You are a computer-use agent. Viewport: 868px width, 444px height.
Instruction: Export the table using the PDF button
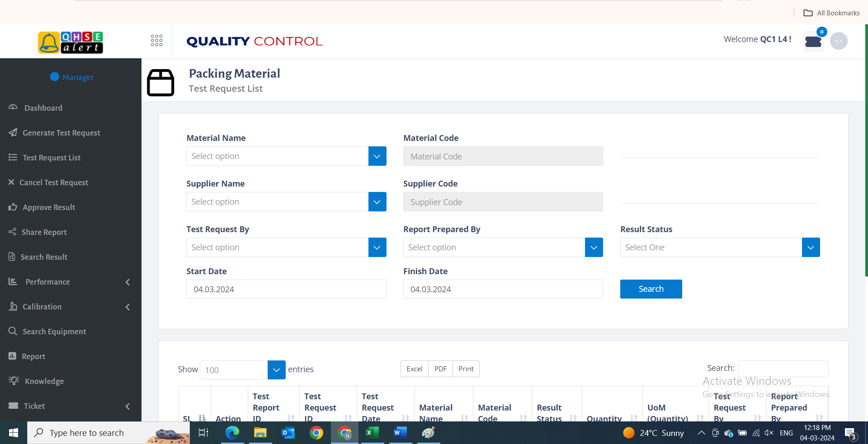[440, 369]
